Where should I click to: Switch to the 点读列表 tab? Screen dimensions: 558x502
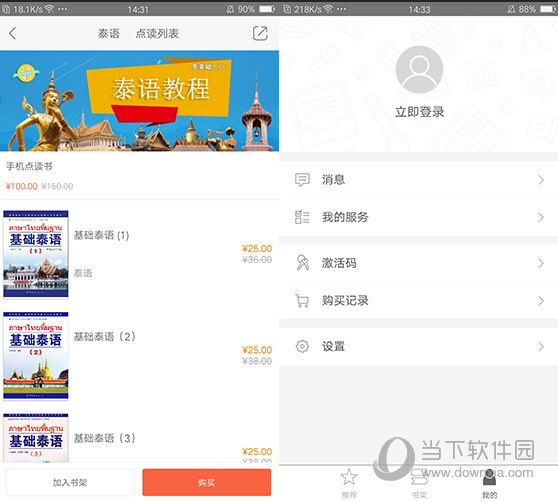[157, 33]
